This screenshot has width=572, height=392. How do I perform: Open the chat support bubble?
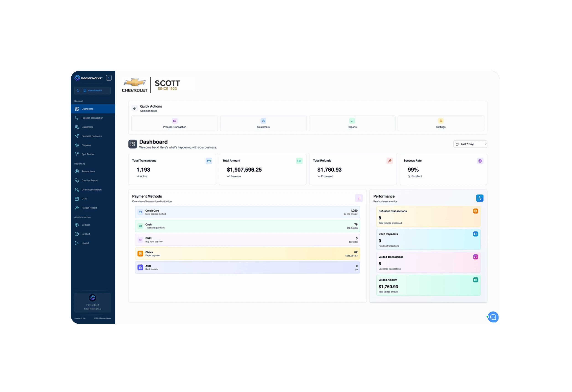[x=493, y=317]
